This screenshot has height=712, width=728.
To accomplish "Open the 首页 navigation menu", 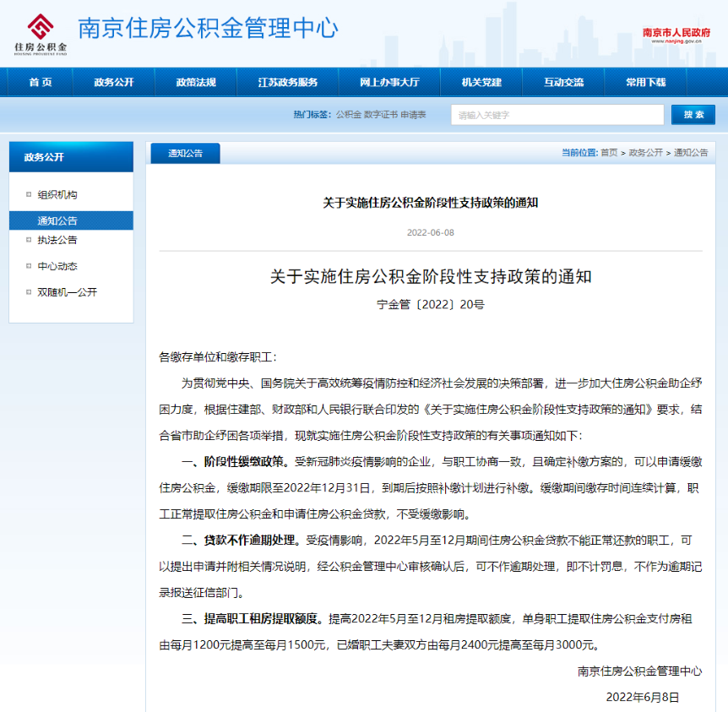I will pos(40,83).
